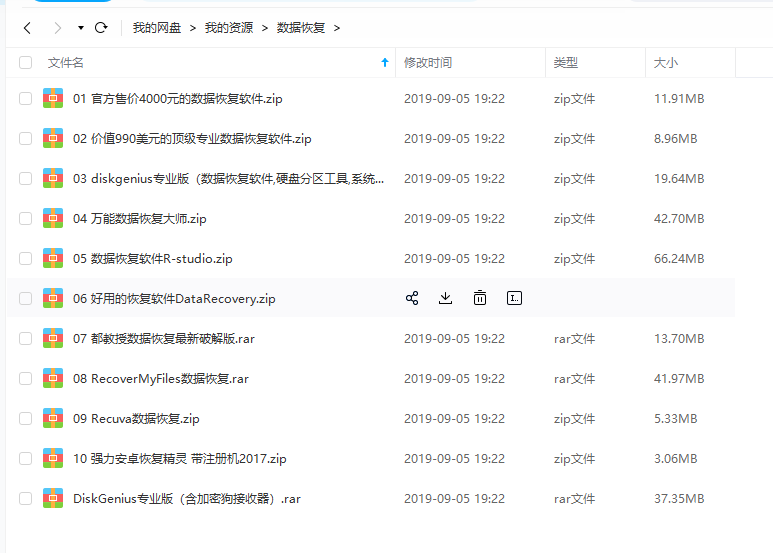Screen dimensions: 773x553
Task: Check the box for 05 R-studio file
Action: (x=26, y=258)
